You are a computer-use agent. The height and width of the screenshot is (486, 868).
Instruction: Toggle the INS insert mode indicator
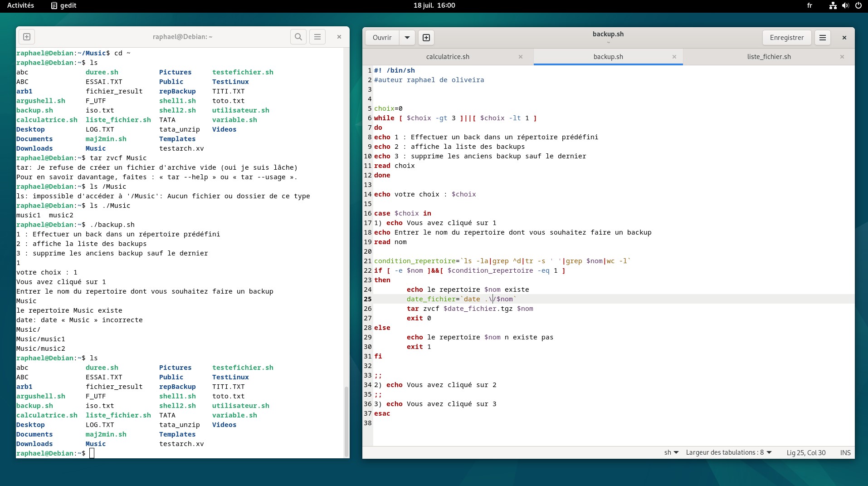(x=845, y=452)
